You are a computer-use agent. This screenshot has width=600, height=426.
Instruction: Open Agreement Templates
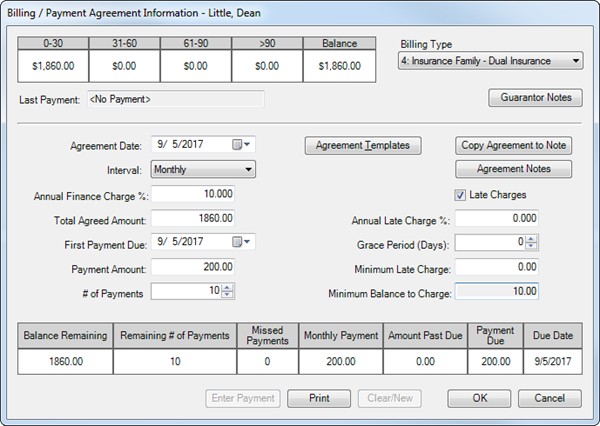coord(362,145)
